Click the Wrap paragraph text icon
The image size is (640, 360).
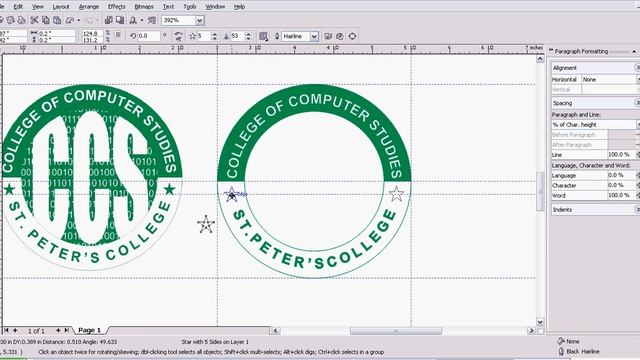263,36
